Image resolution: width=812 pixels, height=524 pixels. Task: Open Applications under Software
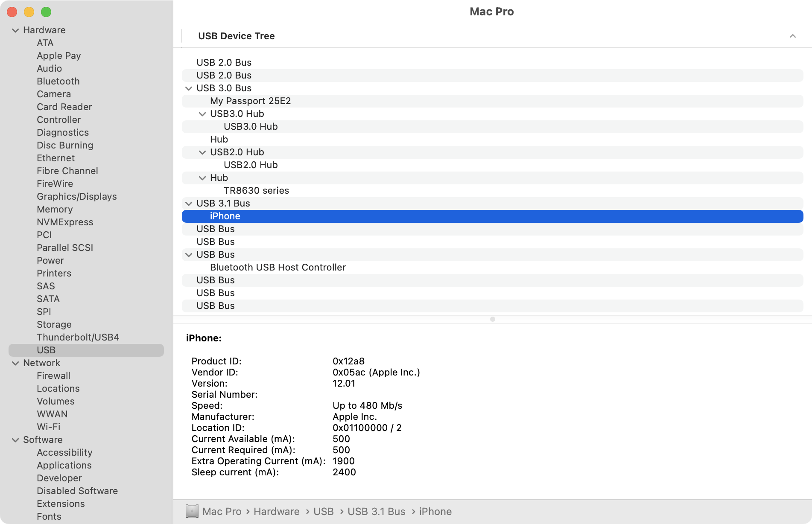point(64,466)
